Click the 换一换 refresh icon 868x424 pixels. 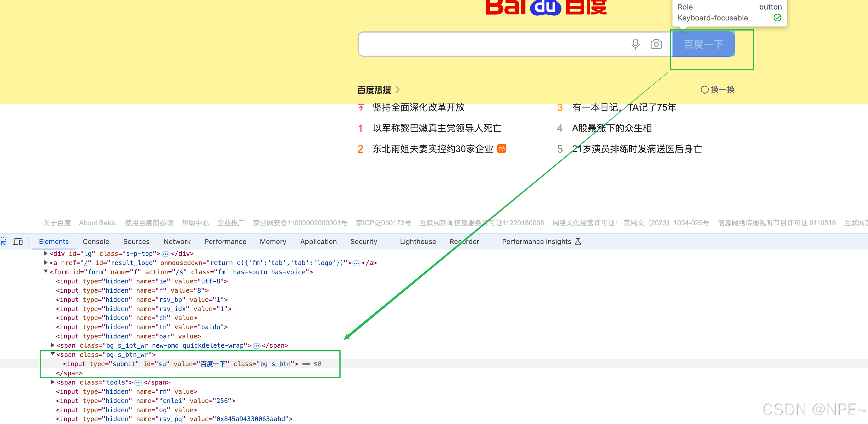pyautogui.click(x=704, y=90)
